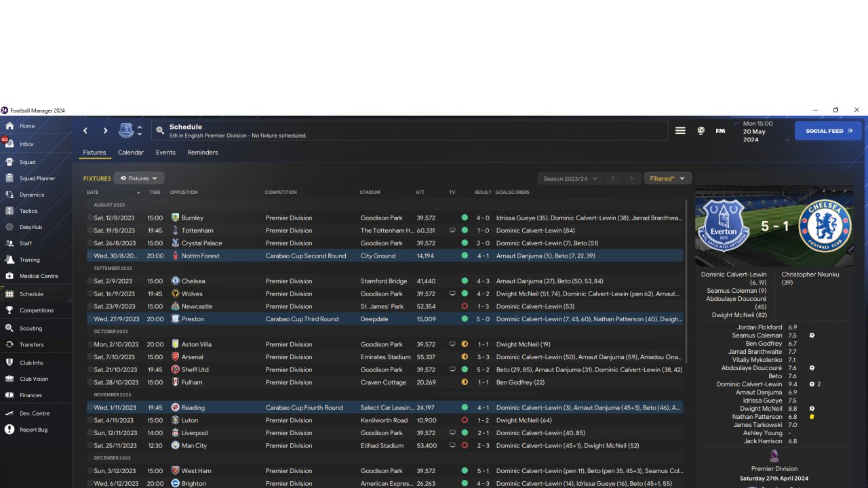Screen dimensions: 868x488
Task: Open the Home icon in the sidebar
Action: tap(9, 126)
